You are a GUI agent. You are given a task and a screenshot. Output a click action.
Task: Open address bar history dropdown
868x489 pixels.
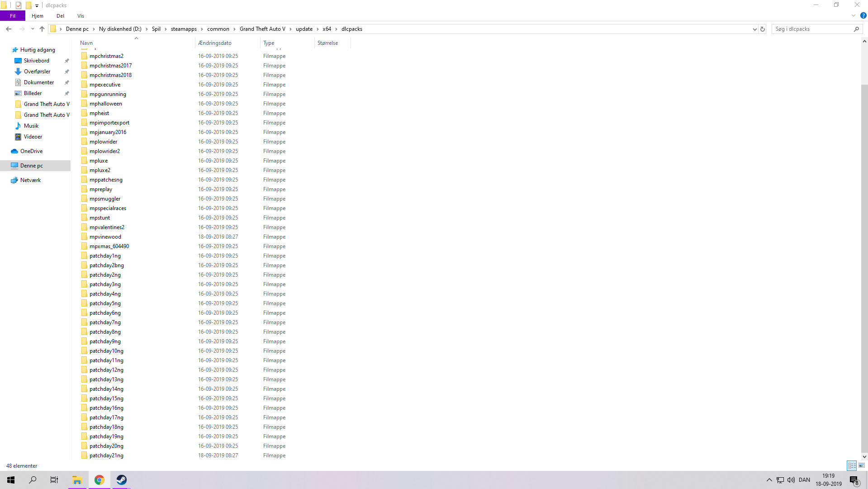tap(754, 29)
